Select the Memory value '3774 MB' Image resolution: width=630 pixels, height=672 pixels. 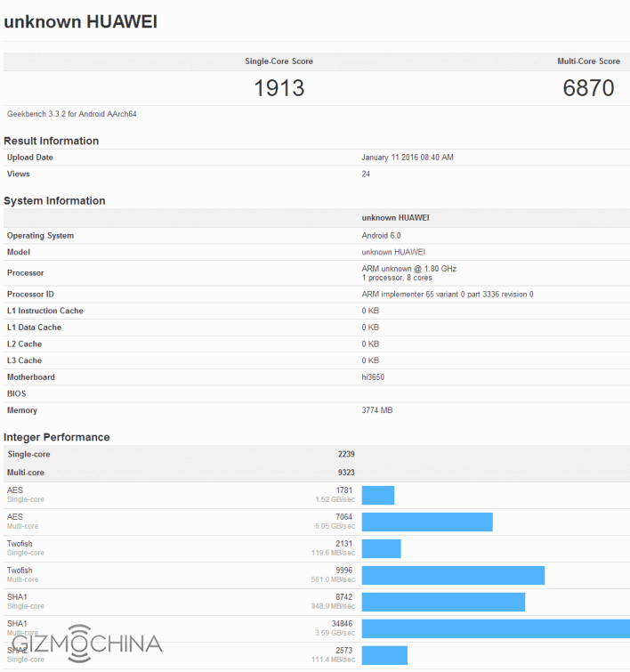tap(377, 410)
